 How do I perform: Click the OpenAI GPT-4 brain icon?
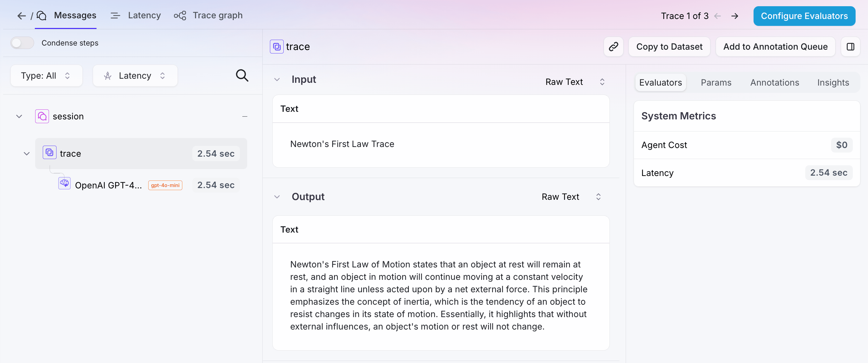pyautogui.click(x=64, y=183)
